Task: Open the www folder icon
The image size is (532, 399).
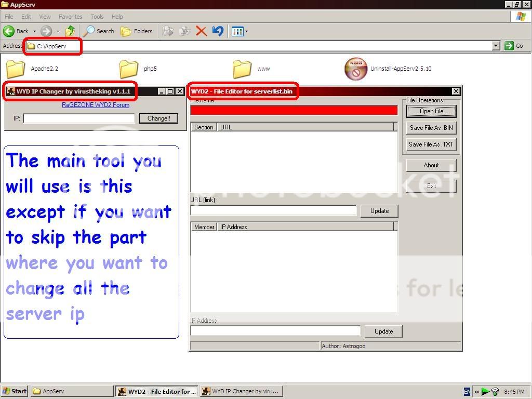Action: tap(242, 69)
